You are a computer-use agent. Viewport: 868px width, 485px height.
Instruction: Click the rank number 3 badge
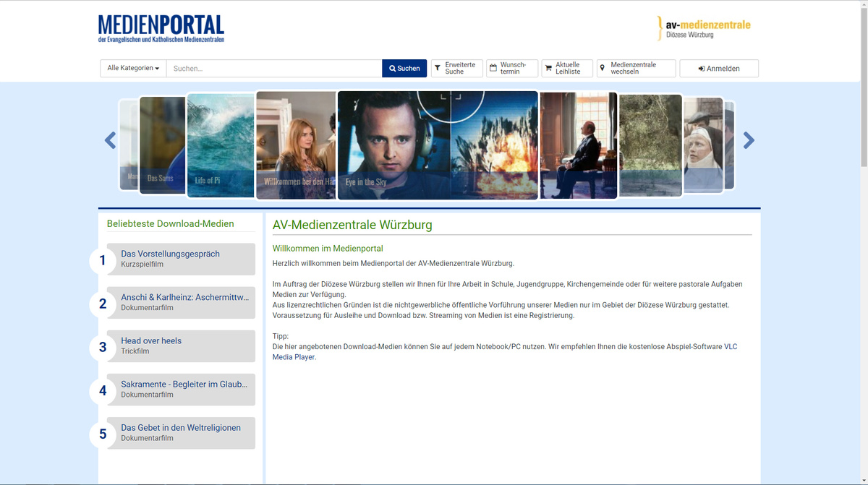pyautogui.click(x=103, y=347)
